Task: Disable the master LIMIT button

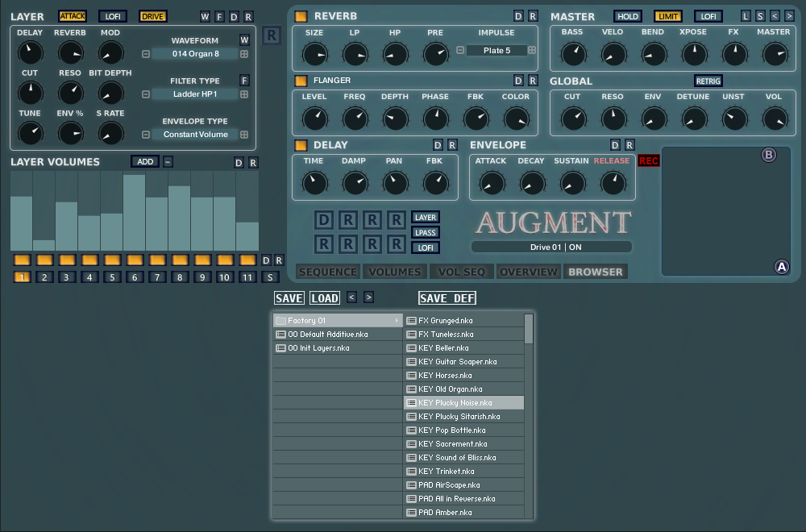Action: tap(667, 16)
